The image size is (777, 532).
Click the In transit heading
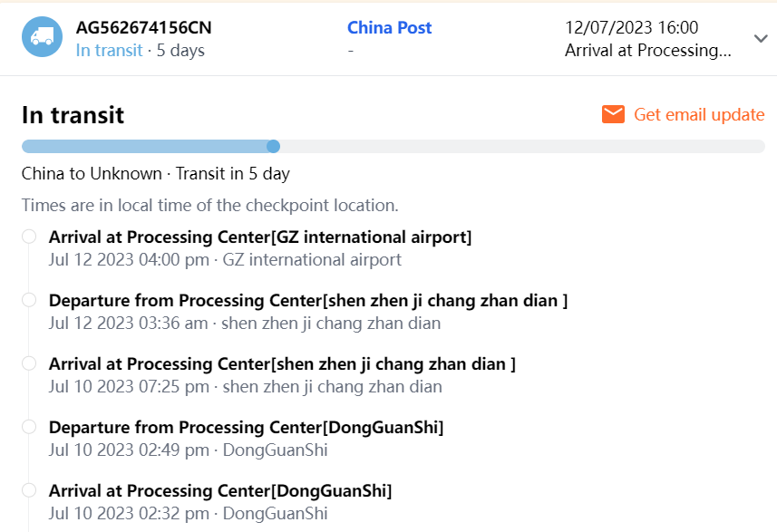point(73,115)
